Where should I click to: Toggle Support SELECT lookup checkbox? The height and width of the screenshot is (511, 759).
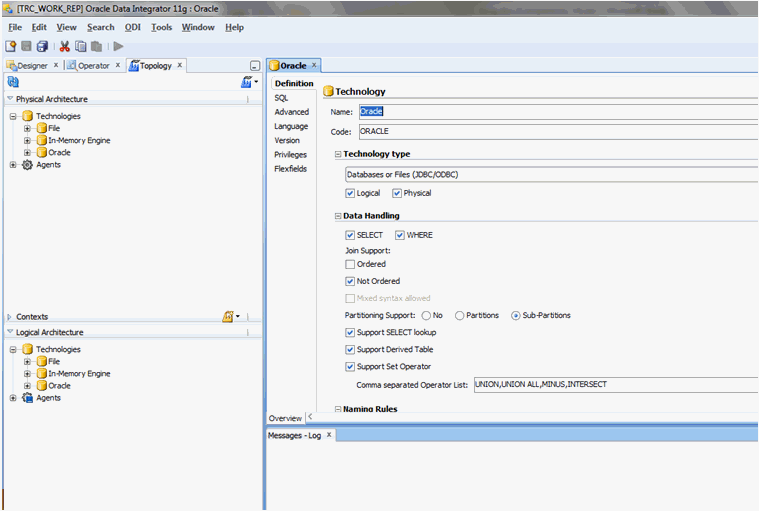pos(350,332)
